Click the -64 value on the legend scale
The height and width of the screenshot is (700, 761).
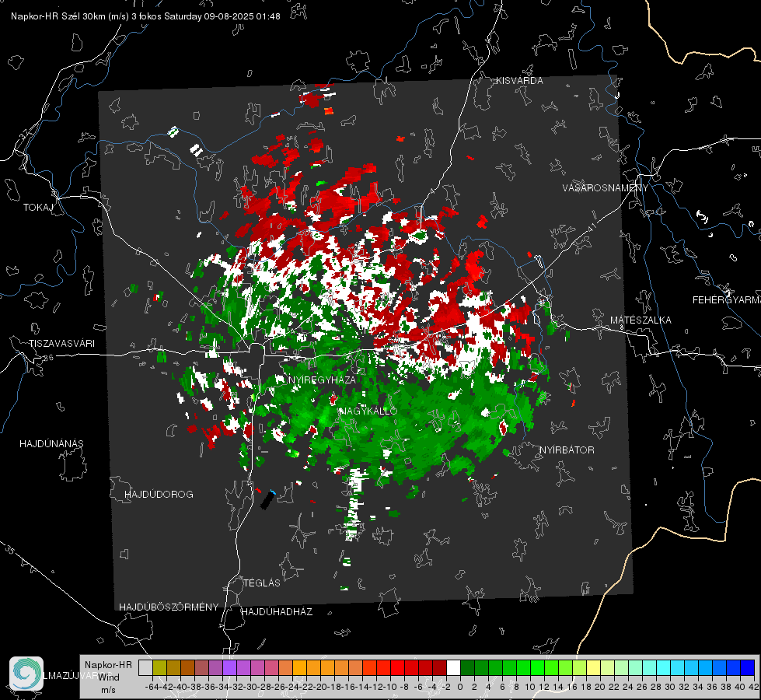tap(152, 687)
